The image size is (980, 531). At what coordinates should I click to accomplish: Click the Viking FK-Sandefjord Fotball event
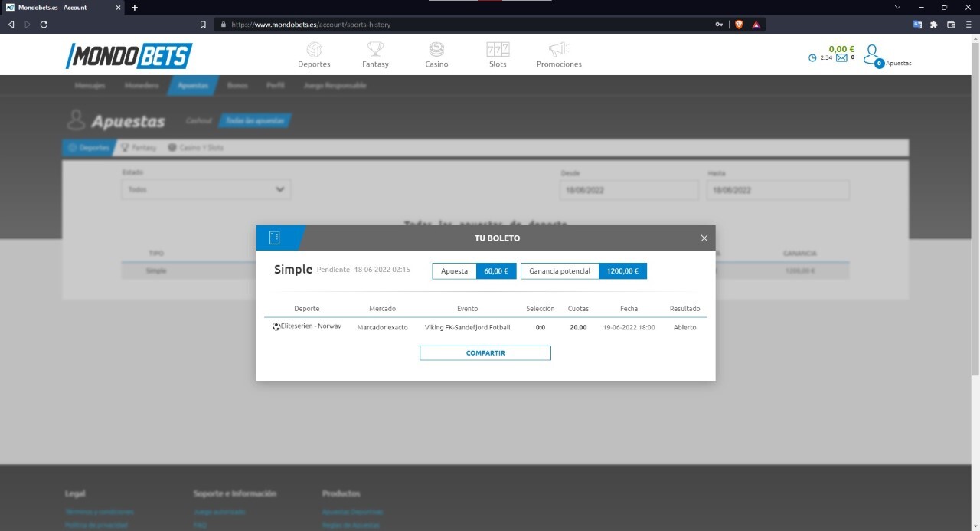467,327
